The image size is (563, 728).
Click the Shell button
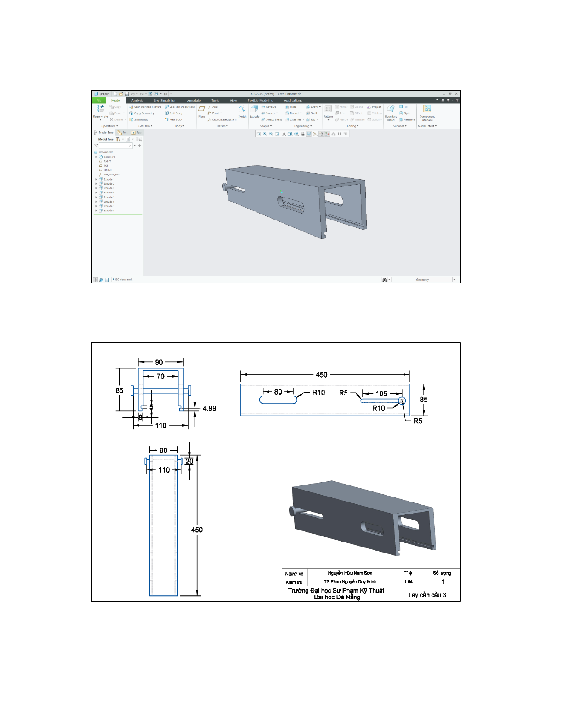[x=312, y=113]
